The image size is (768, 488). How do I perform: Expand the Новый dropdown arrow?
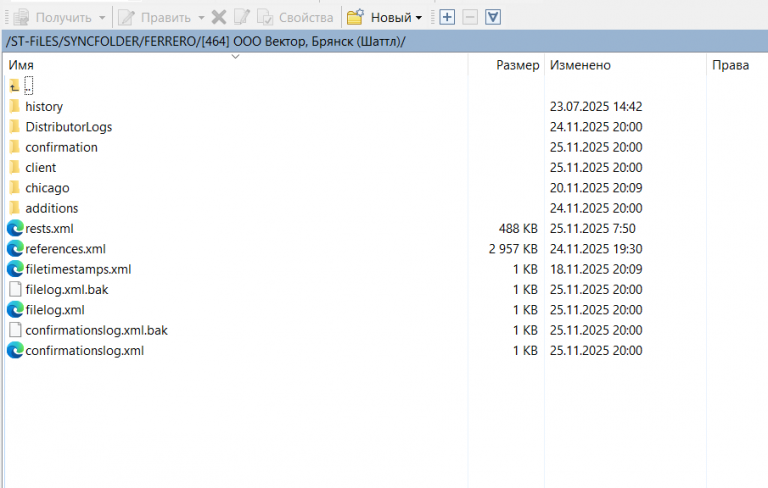[x=419, y=18]
